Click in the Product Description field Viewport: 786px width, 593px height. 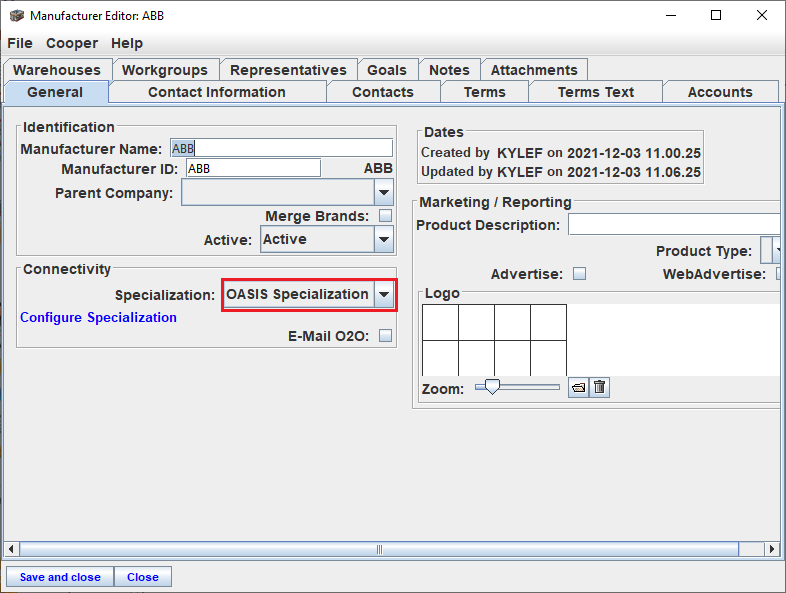tap(674, 225)
